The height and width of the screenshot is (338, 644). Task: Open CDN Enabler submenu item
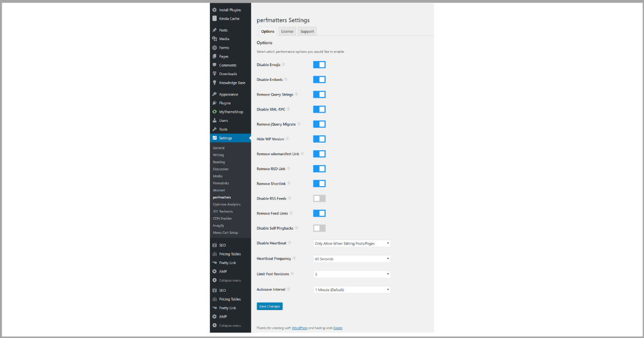(x=222, y=218)
